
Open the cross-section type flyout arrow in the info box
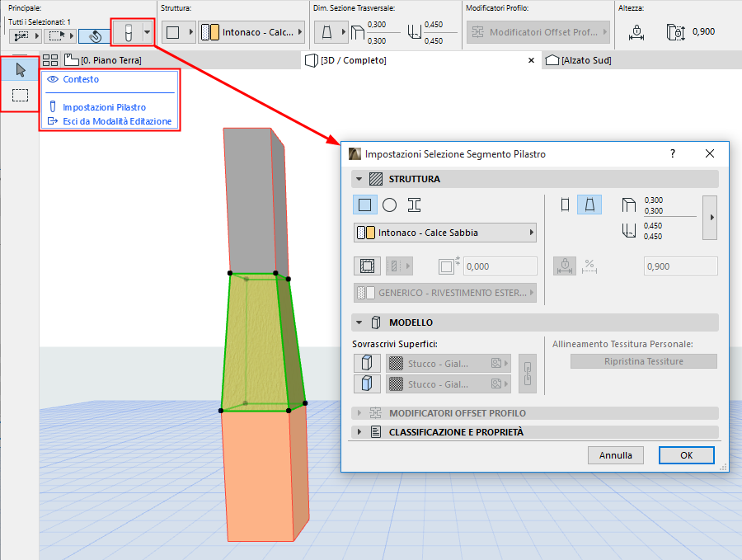pyautogui.click(x=344, y=32)
